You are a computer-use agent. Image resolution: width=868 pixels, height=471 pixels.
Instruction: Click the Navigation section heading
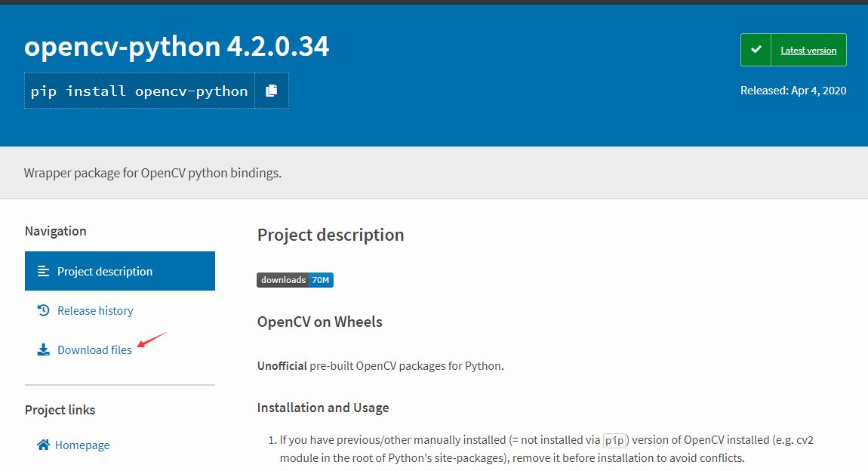(x=55, y=230)
